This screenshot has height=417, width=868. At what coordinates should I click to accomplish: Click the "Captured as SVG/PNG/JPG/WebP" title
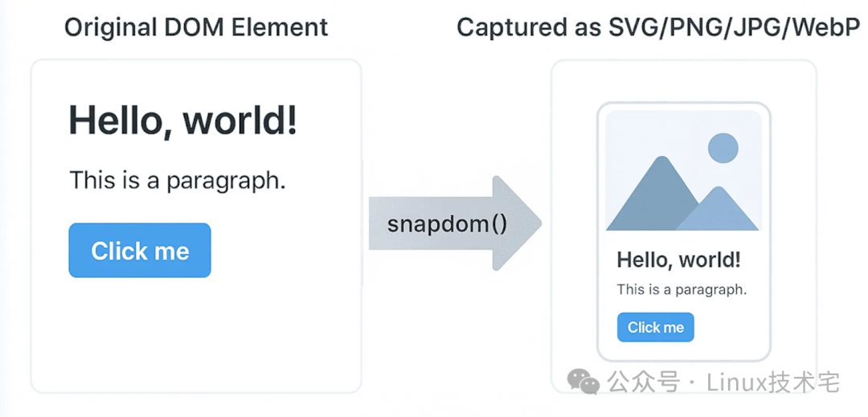click(657, 27)
